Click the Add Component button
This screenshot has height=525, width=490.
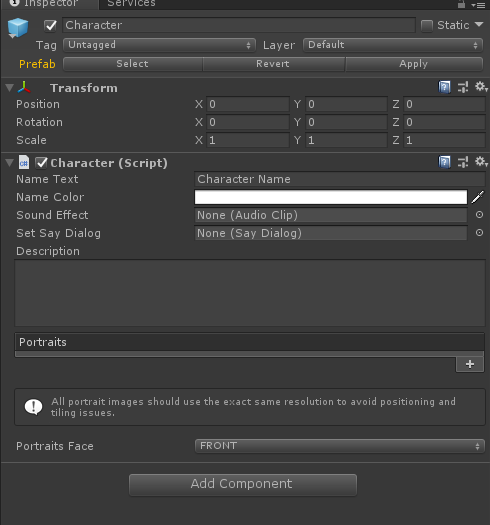pos(243,484)
